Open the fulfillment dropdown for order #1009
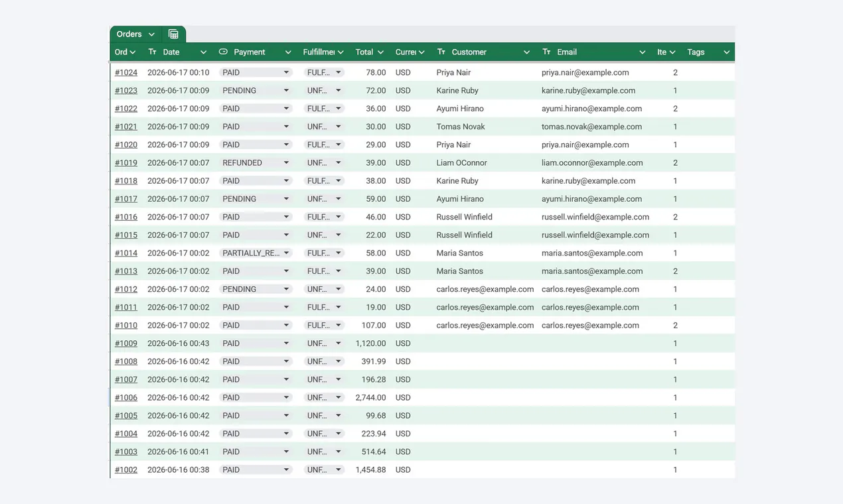The height and width of the screenshot is (504, 843). pyautogui.click(x=339, y=344)
